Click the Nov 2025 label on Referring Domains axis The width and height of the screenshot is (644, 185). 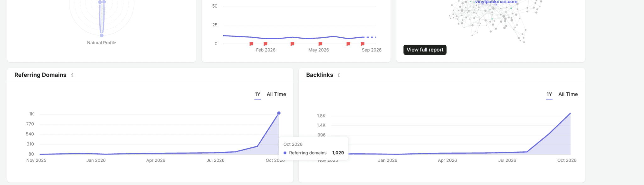point(36,160)
